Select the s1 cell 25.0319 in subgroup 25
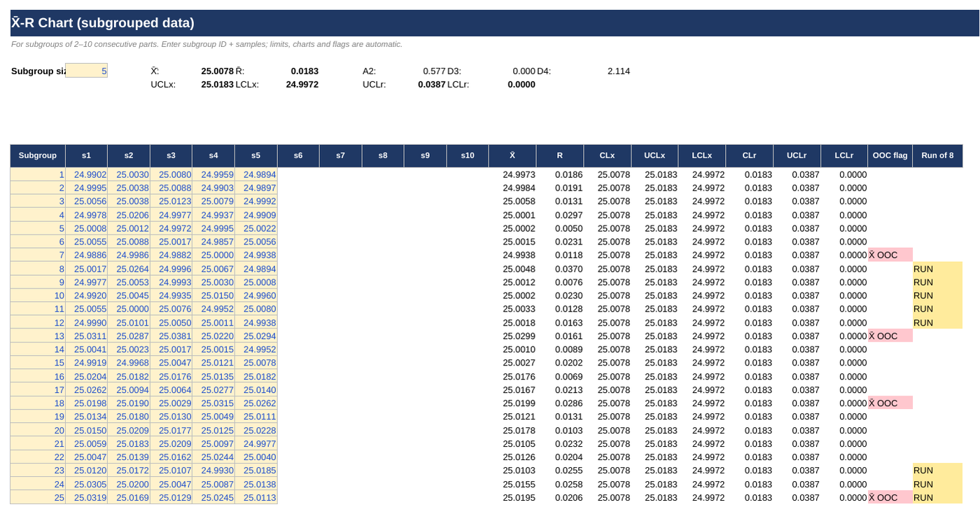 [x=86, y=497]
